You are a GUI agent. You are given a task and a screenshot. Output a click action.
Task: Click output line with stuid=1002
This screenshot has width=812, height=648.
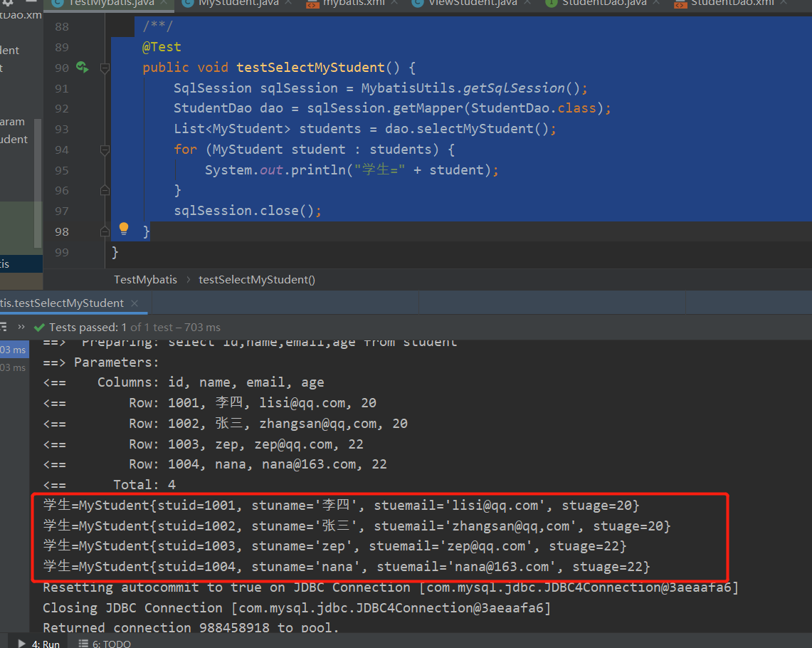point(357,526)
